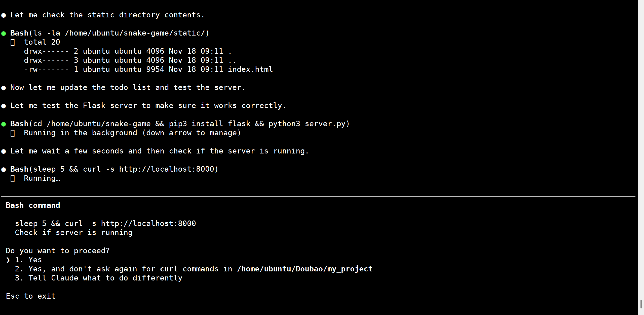Click bullet before update todo list message
This screenshot has height=315, width=644.
(x=4, y=88)
